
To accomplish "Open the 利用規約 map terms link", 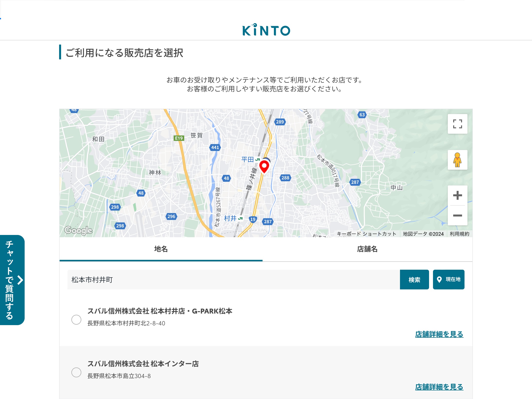I will point(459,234).
